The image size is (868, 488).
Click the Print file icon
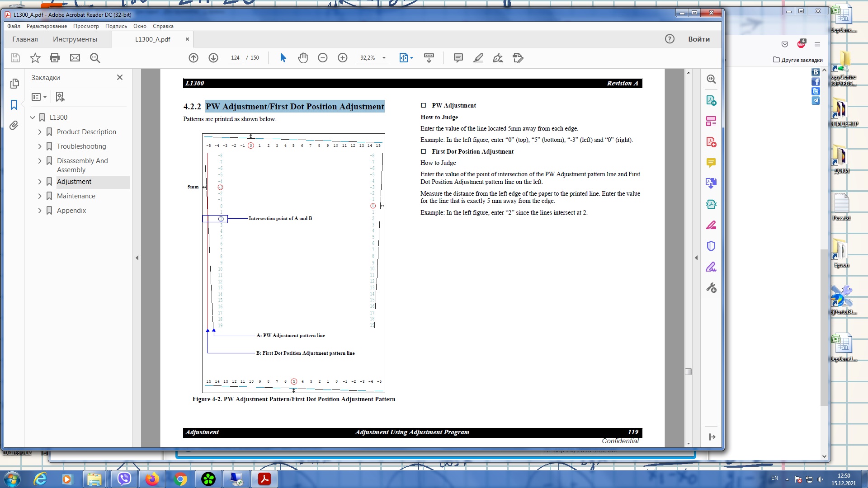55,58
